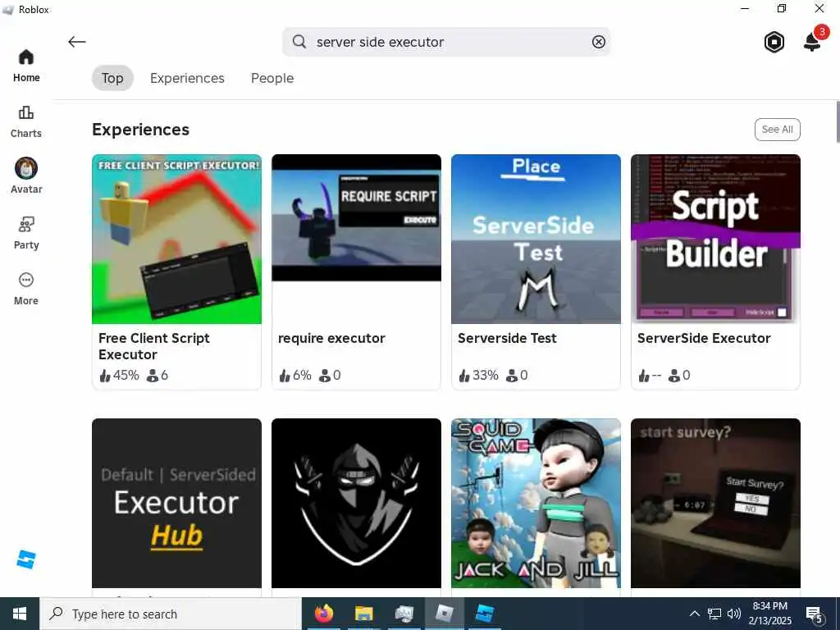
Task: Open the start survey experience thumbnail
Action: [715, 503]
